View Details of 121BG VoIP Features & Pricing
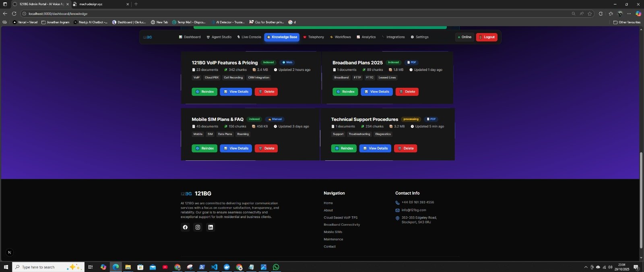644x272 pixels. [236, 92]
